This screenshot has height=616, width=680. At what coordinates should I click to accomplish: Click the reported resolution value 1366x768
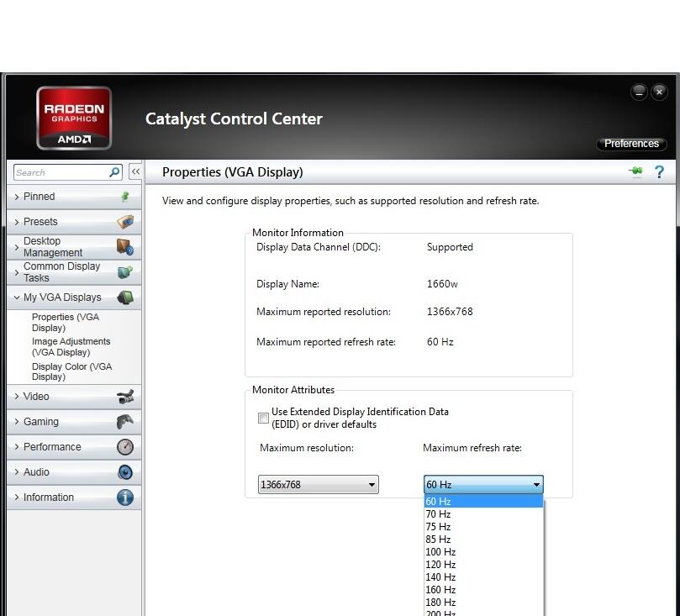coord(450,312)
